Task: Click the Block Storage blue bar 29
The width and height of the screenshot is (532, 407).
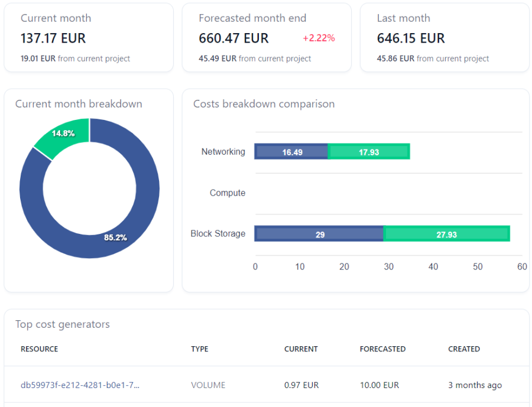Action: [319, 234]
